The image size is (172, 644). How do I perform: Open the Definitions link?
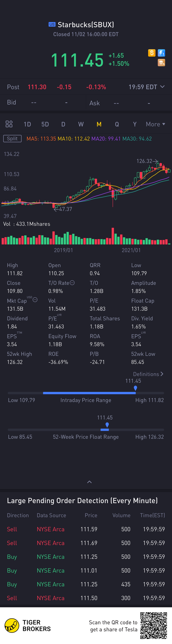click(x=148, y=374)
